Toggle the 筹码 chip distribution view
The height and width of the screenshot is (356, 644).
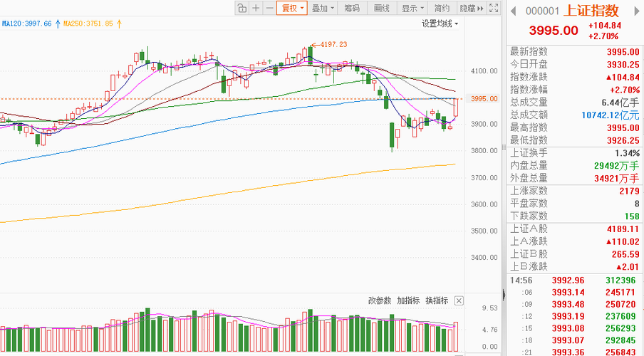pyautogui.click(x=352, y=9)
